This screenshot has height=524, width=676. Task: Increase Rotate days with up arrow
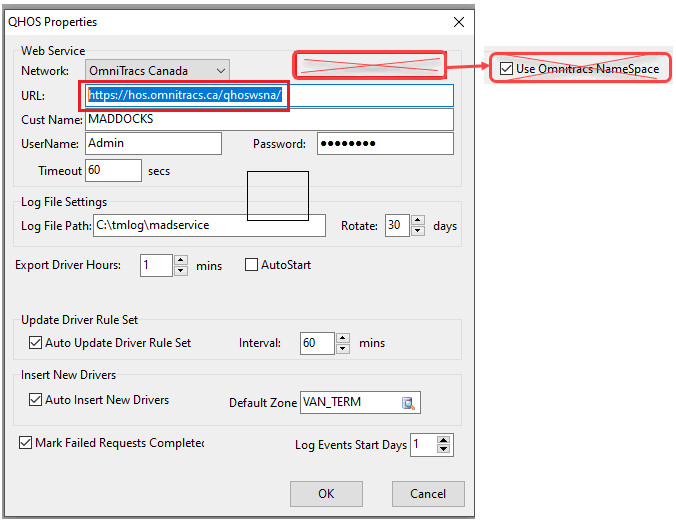[417, 220]
